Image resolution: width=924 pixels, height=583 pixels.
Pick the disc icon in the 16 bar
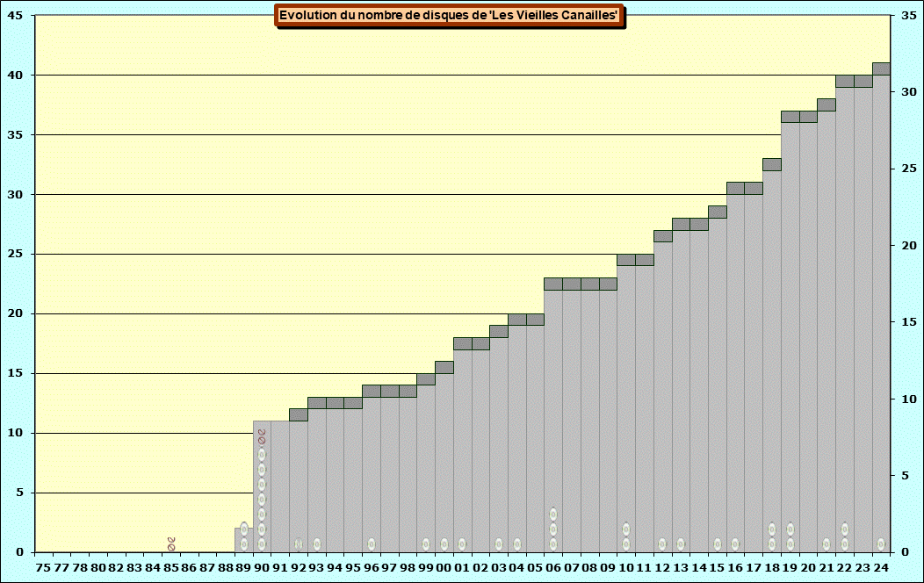tap(735, 544)
